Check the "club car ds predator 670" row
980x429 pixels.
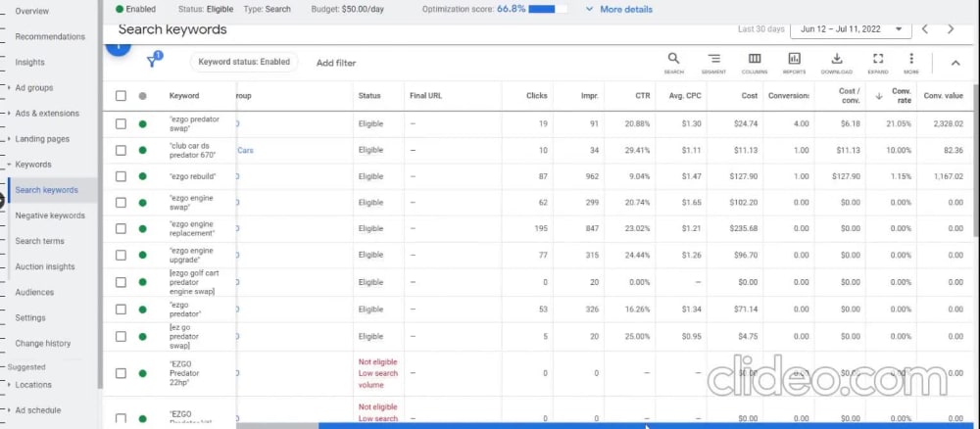pyautogui.click(x=121, y=151)
